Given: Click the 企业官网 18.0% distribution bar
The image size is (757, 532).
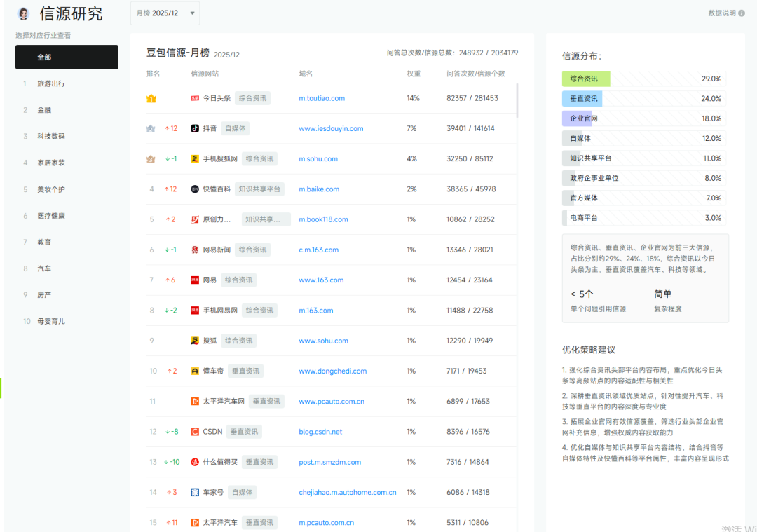Looking at the screenshot, I should click(644, 118).
